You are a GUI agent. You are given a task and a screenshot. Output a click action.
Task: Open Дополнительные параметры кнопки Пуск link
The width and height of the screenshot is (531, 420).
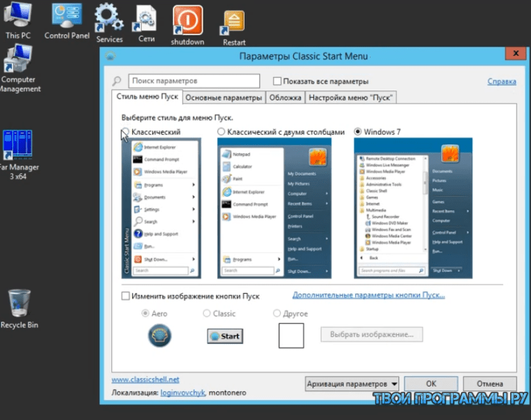pyautogui.click(x=369, y=295)
